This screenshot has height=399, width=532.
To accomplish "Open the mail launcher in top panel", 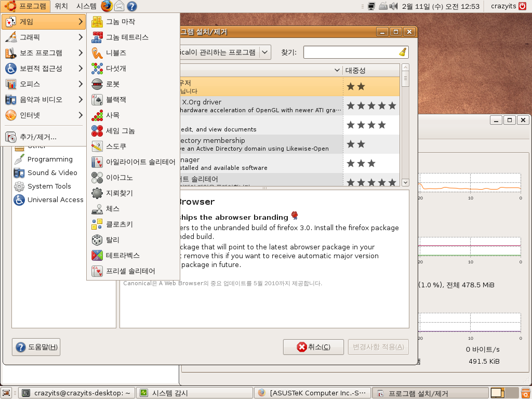I will [119, 6].
